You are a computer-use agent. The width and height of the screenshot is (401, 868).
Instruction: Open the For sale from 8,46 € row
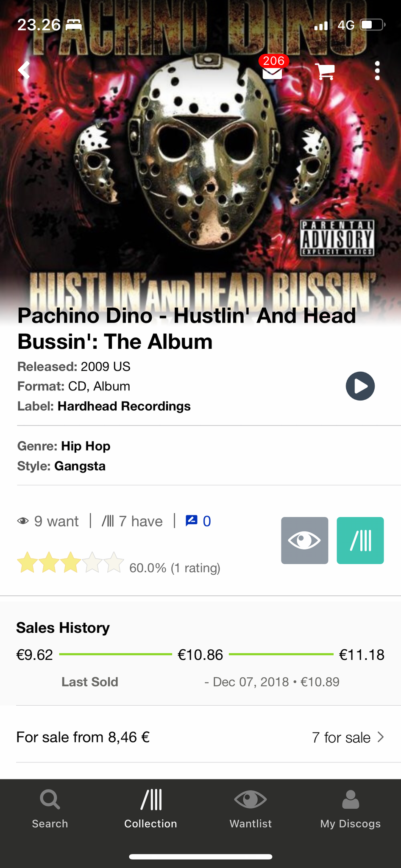(200, 737)
